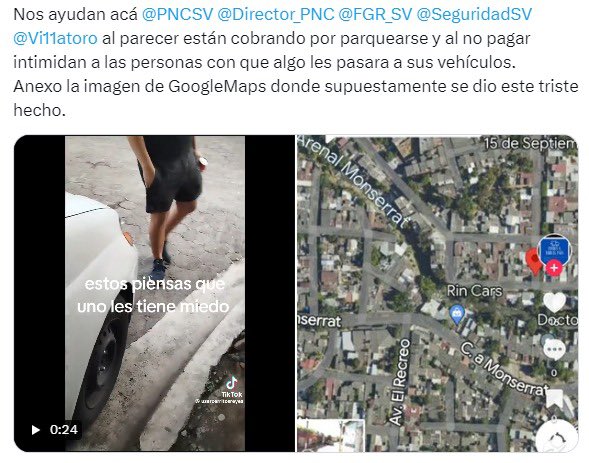Viewport: 589px width, 463px height.
Task: Tap the bookmark save icon
Action: [554, 399]
